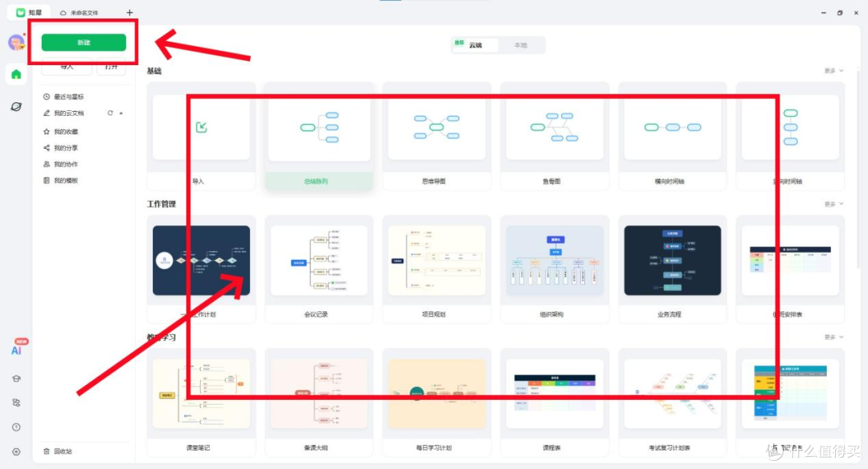Click the 工作管理 section heading
The height and width of the screenshot is (469, 868).
[161, 204]
